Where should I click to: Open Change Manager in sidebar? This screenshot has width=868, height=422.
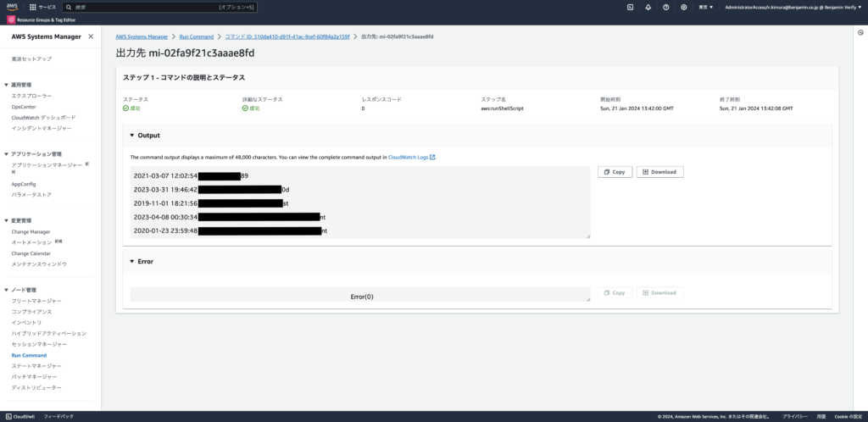point(31,231)
